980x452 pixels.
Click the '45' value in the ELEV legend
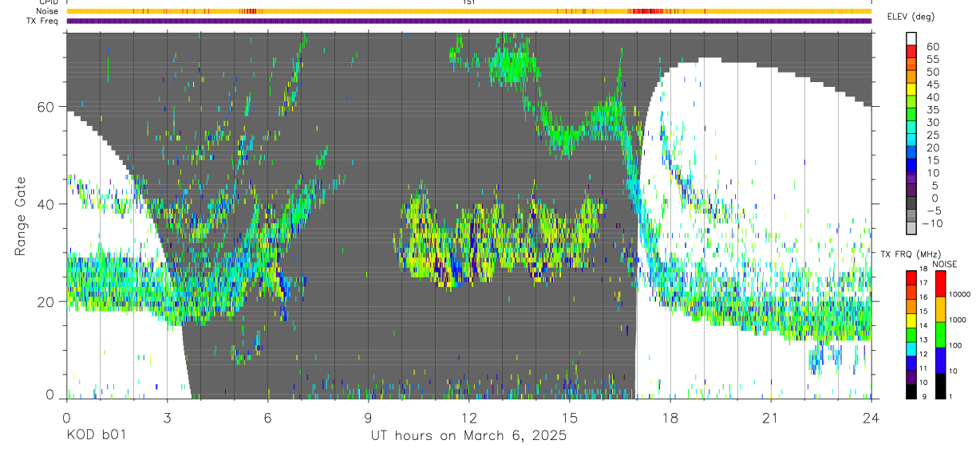932,84
